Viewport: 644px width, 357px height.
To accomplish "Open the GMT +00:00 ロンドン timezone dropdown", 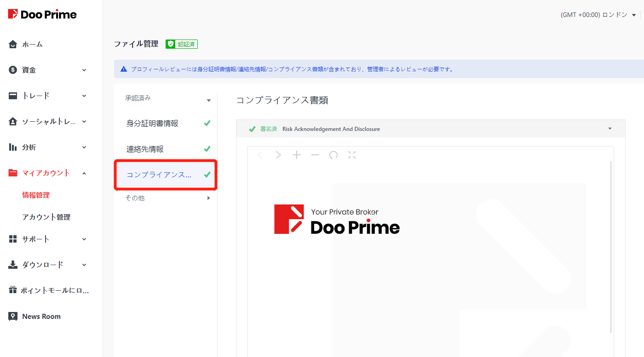I will coord(598,15).
